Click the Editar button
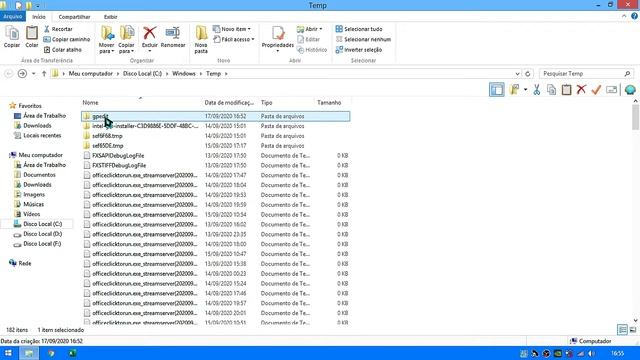Screen dimensions: 640x360 pyautogui.click(x=309, y=39)
